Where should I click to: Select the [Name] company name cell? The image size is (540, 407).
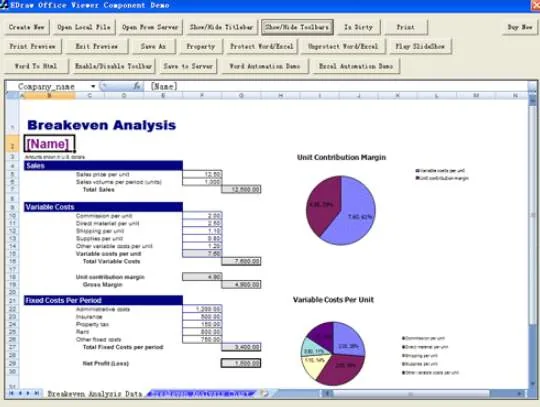tap(49, 144)
